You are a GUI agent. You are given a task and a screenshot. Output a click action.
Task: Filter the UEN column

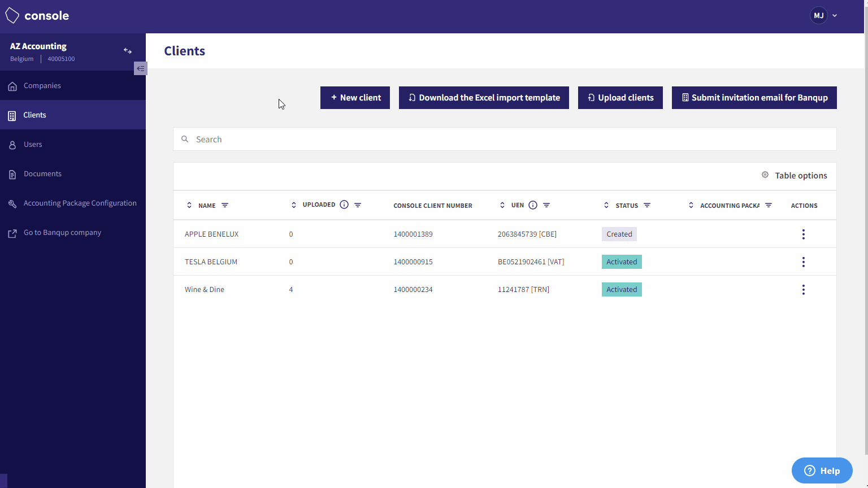(x=546, y=205)
